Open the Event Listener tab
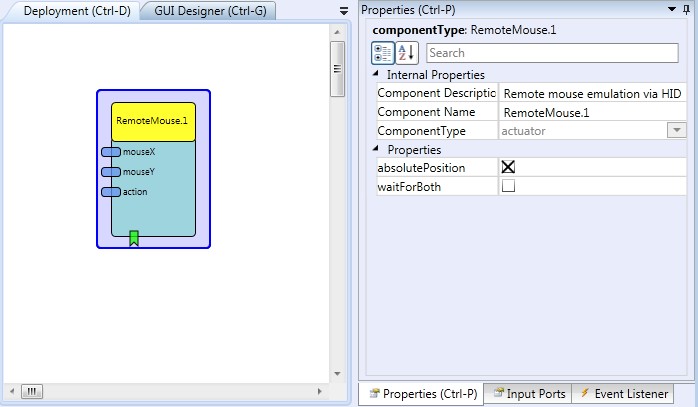 pyautogui.click(x=623, y=394)
